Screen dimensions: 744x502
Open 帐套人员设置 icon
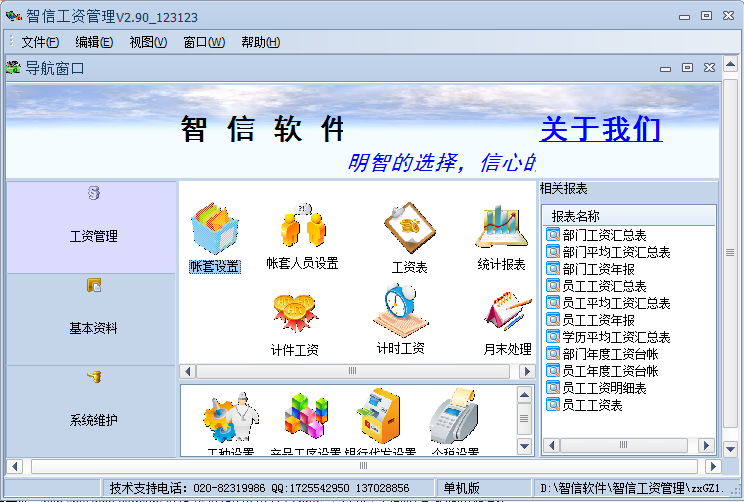click(x=302, y=230)
